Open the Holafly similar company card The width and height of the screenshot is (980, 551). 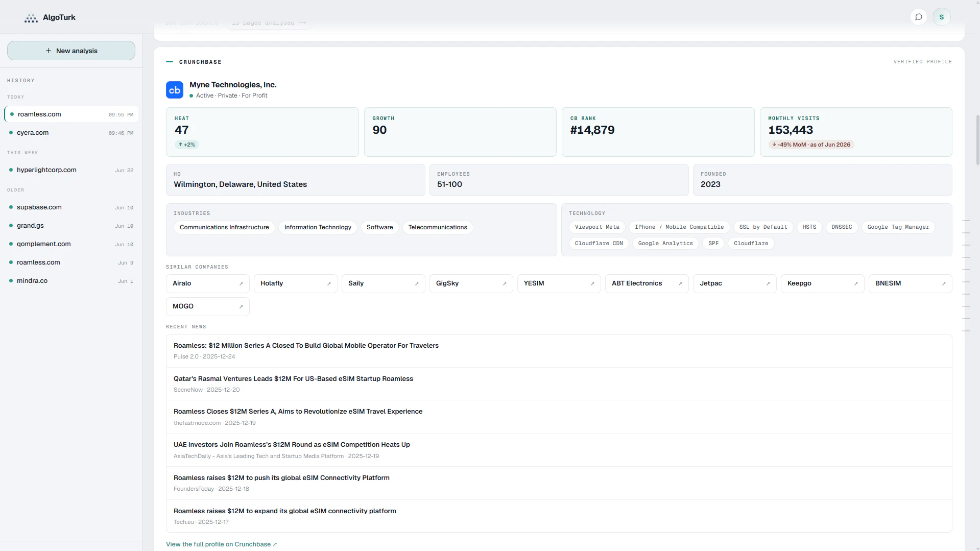pyautogui.click(x=296, y=283)
